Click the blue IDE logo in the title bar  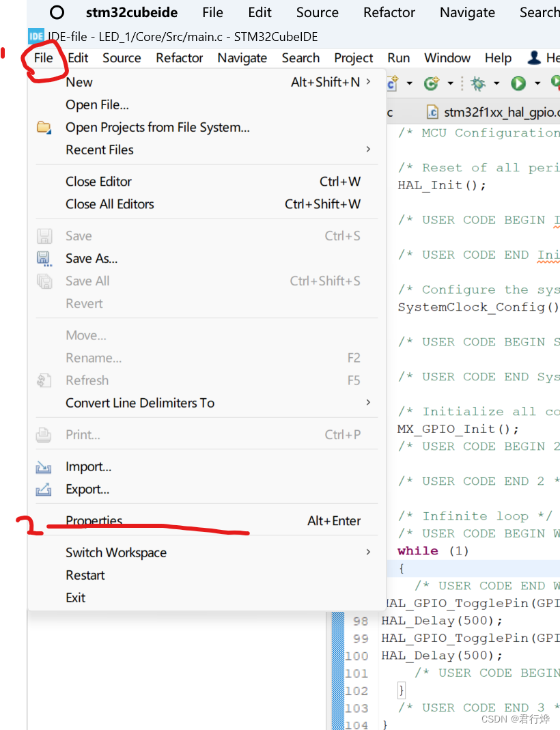pos(36,36)
